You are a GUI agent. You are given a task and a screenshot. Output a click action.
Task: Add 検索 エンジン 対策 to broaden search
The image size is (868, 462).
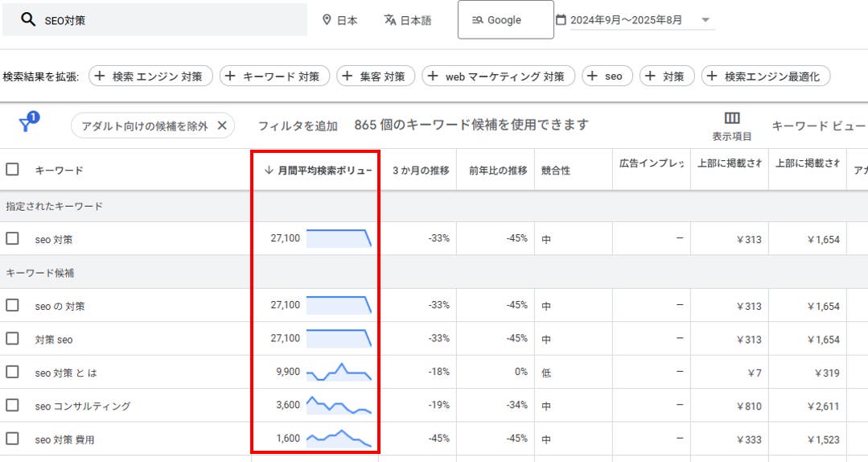(x=150, y=76)
